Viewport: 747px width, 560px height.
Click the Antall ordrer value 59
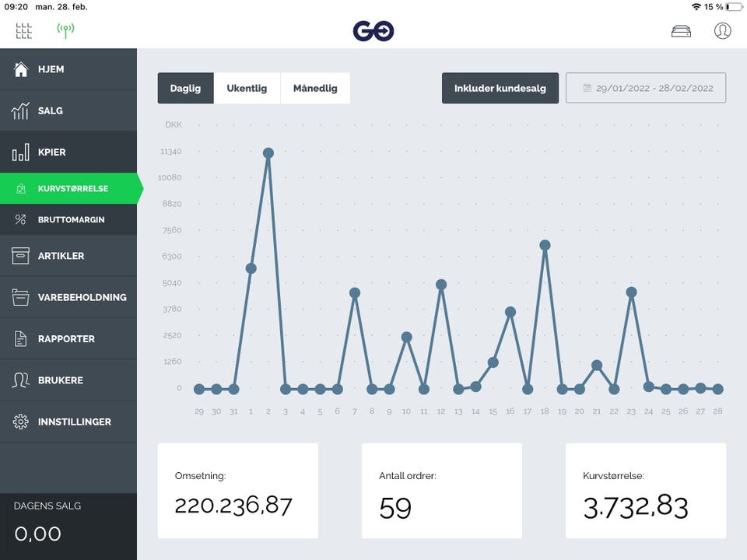pyautogui.click(x=395, y=508)
